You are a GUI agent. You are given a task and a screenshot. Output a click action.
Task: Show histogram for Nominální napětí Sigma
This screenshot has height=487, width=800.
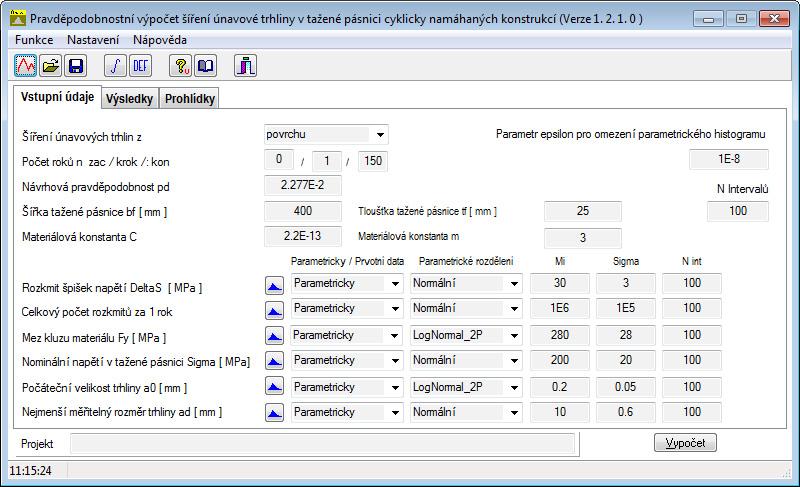(x=274, y=361)
